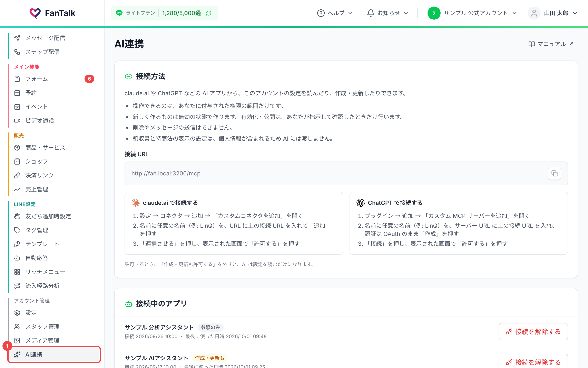
Task: Open ステップ配信 from the sidebar
Action: pos(54,52)
